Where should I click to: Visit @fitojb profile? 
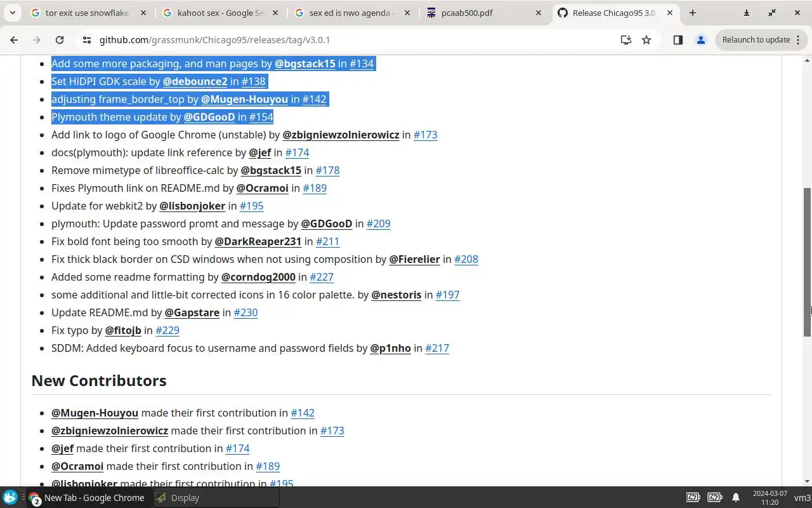click(x=123, y=330)
